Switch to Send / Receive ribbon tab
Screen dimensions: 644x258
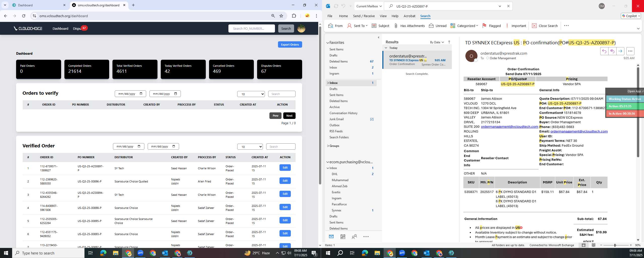364,16
